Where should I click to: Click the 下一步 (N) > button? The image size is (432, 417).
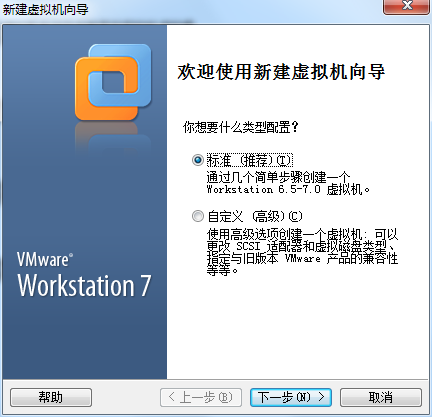point(291,397)
